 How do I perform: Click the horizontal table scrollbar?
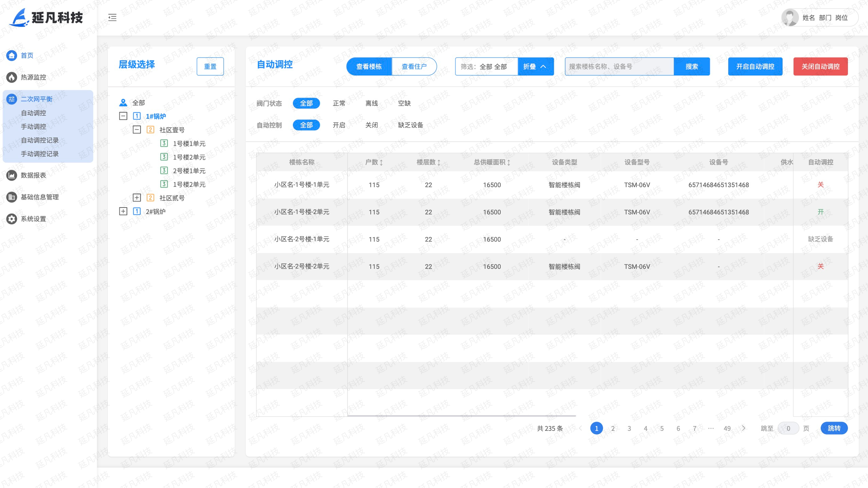coord(461,416)
